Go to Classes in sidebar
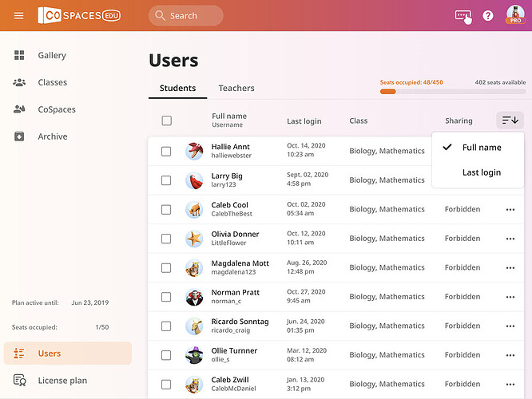This screenshot has width=532, height=399. (53, 82)
